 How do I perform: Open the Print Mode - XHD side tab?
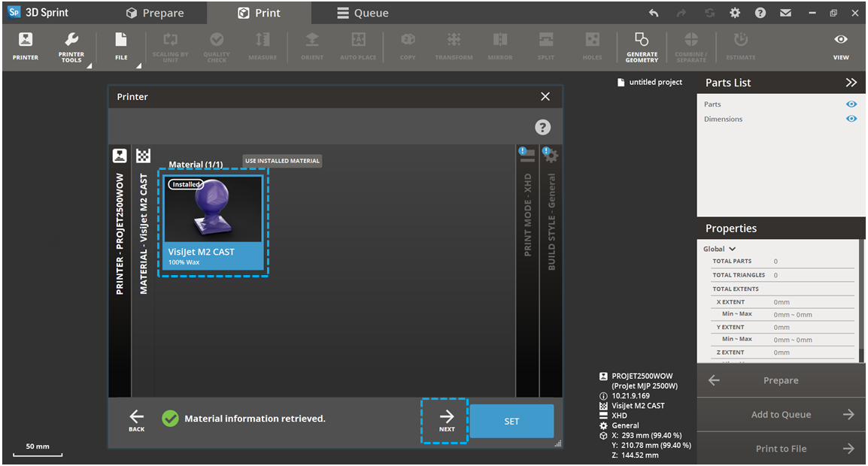coord(527,214)
